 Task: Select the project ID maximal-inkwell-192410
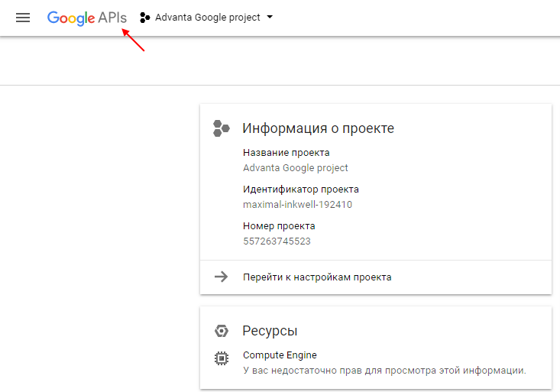pyautogui.click(x=297, y=204)
